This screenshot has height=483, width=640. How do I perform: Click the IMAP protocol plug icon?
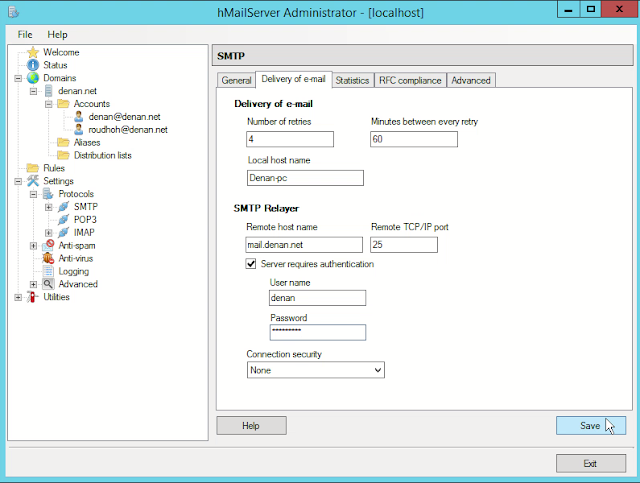[63, 232]
